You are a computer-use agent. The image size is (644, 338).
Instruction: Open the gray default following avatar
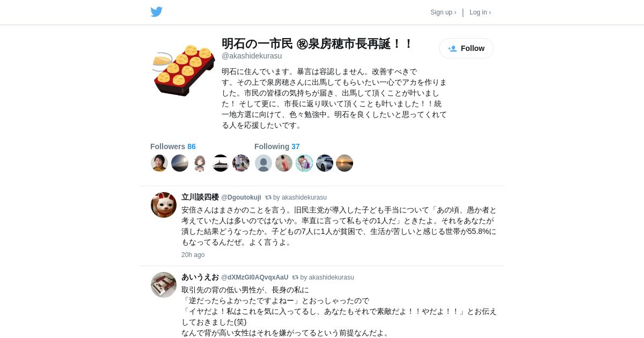264,163
